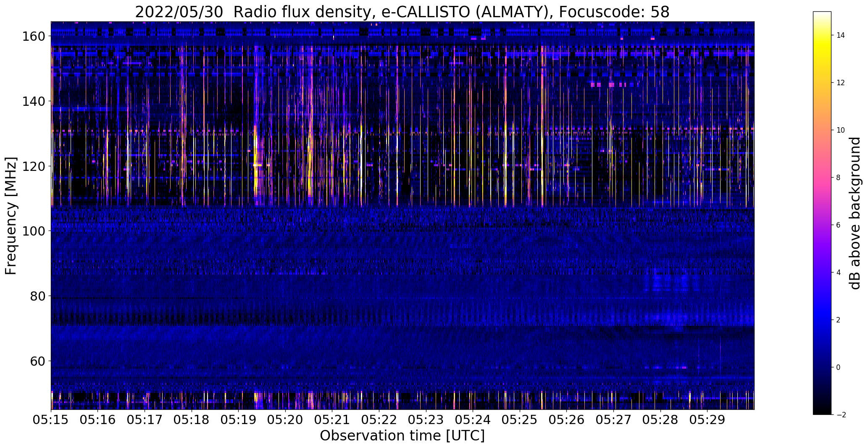Viewport: 868px width, 448px height.
Task: Click the 'Frequency [MHz]' axis label
Action: click(x=11, y=216)
